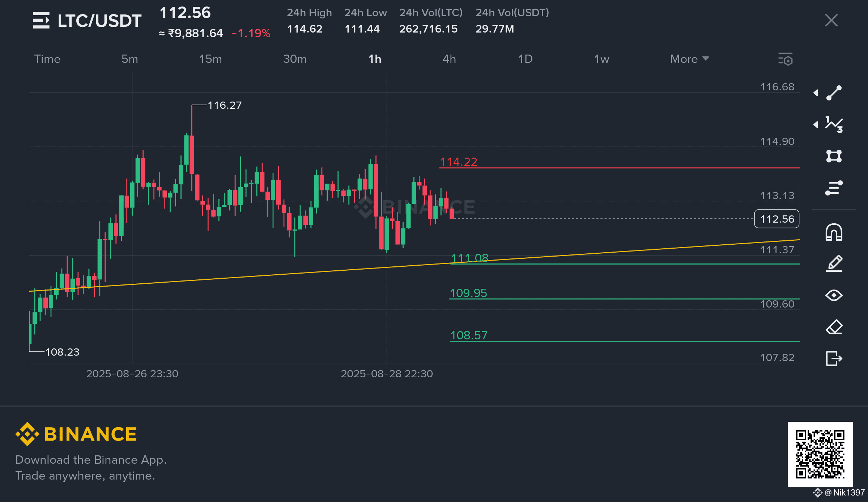The height and width of the screenshot is (502, 868).
Task: Open the trading pair list menu icon
Action: 41,21
